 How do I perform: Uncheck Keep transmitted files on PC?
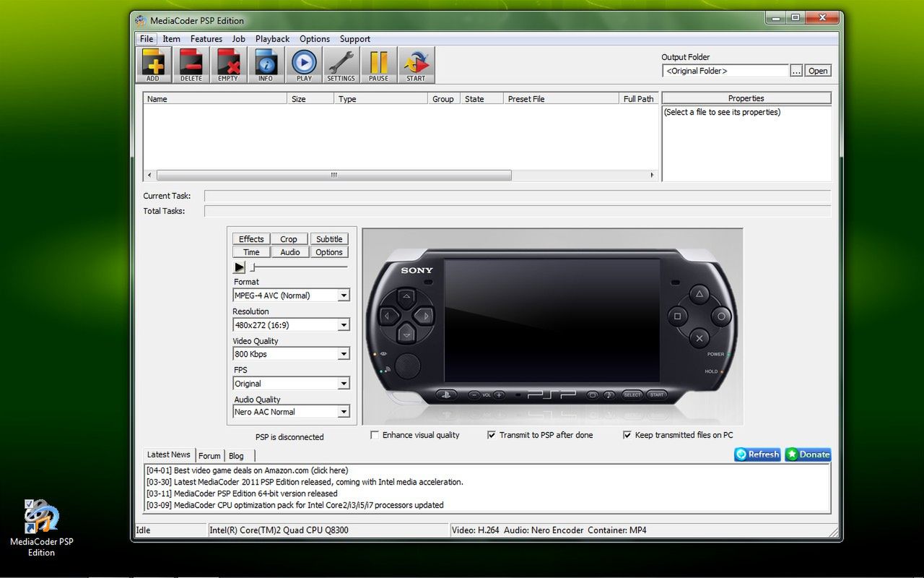627,435
